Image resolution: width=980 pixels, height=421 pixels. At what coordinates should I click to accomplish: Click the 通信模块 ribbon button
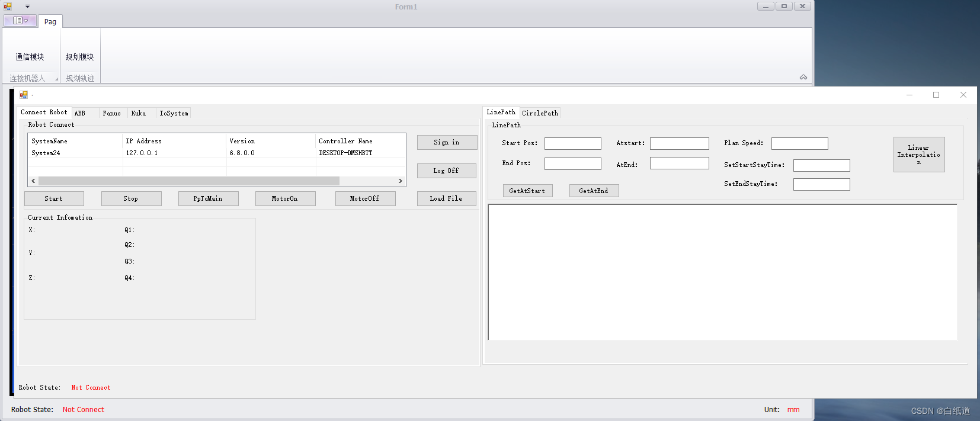pyautogui.click(x=30, y=57)
